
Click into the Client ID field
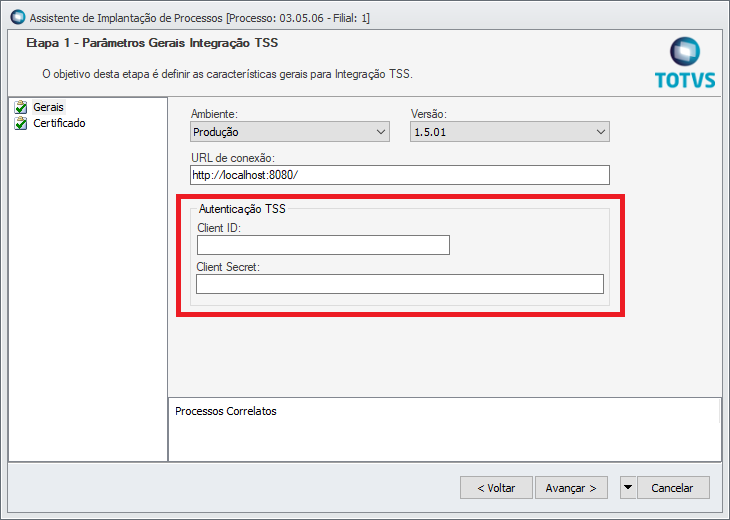323,245
